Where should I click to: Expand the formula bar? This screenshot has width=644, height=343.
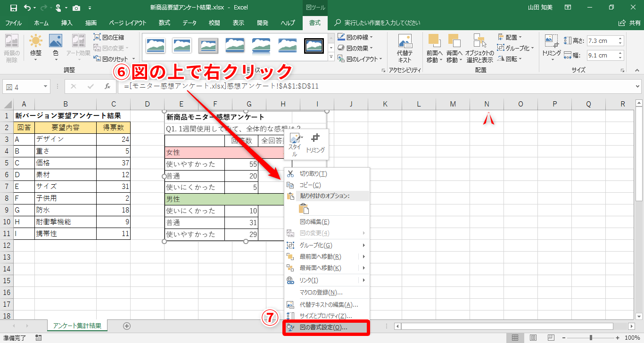coord(638,87)
